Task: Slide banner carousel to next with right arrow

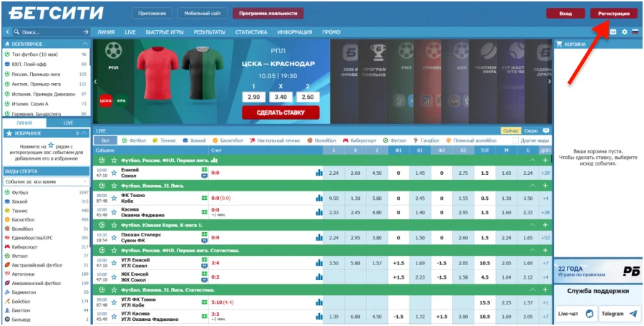Action: (x=550, y=82)
